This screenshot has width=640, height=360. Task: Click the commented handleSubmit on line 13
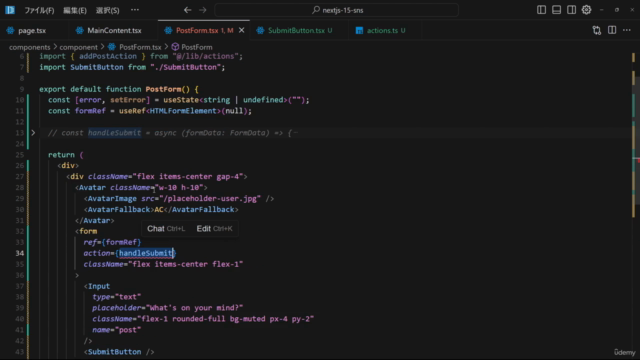(x=114, y=133)
